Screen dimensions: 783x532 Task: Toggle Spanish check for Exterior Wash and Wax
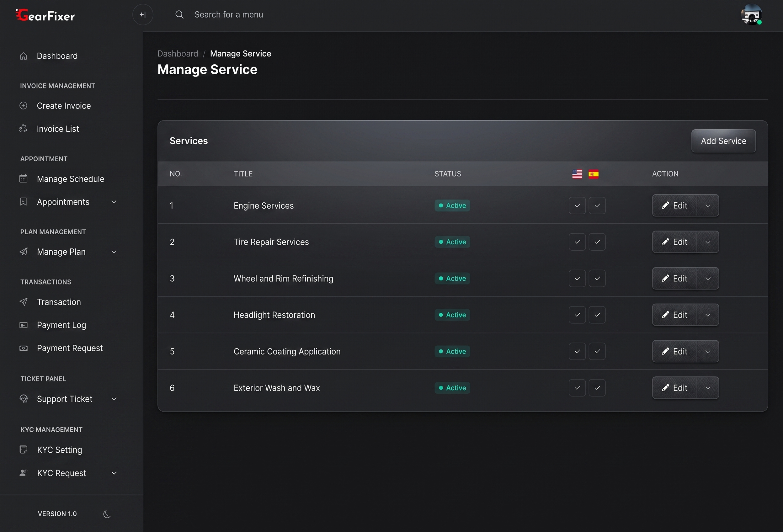[597, 388]
